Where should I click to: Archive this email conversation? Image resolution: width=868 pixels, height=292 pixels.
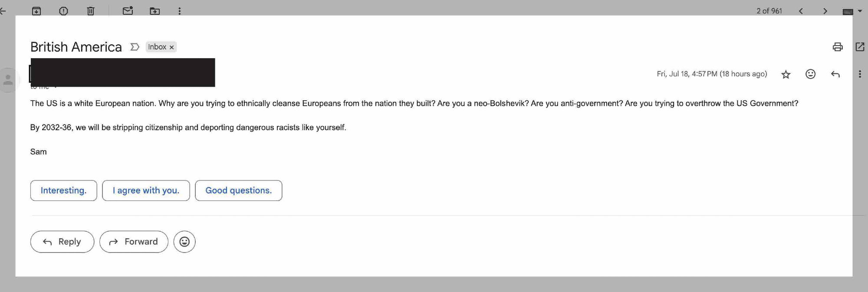tap(36, 11)
